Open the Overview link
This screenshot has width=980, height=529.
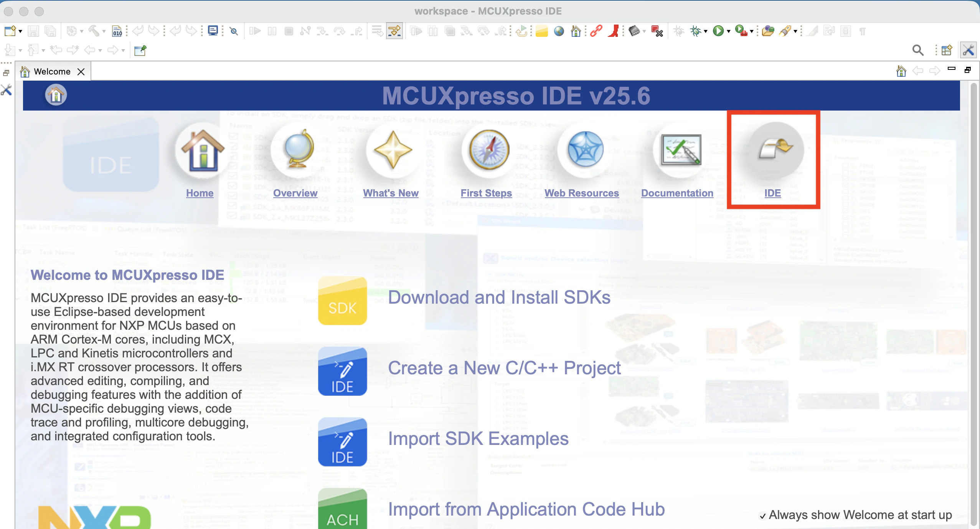coord(295,193)
